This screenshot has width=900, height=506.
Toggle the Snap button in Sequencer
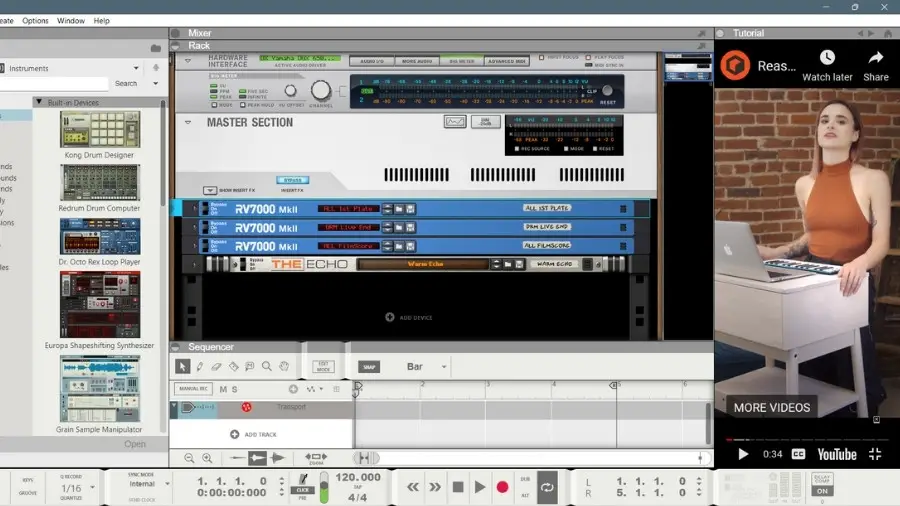[x=368, y=367]
